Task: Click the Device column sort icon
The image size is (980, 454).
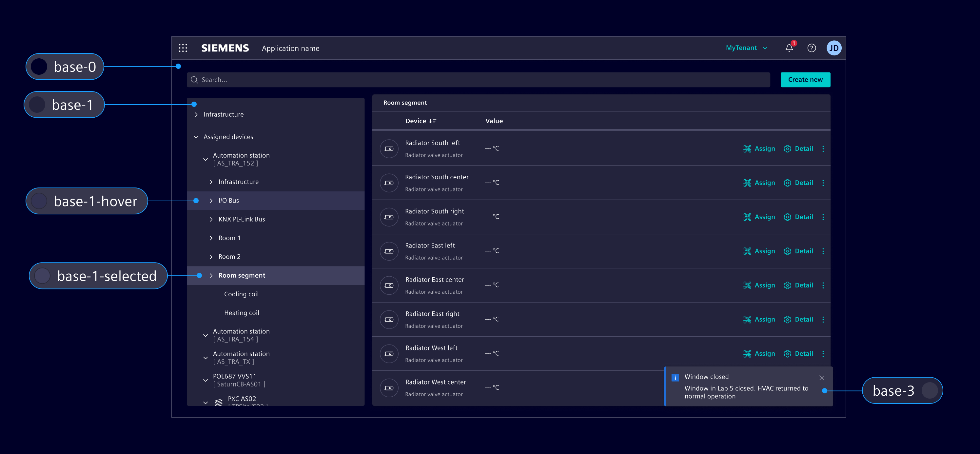Action: (x=432, y=121)
